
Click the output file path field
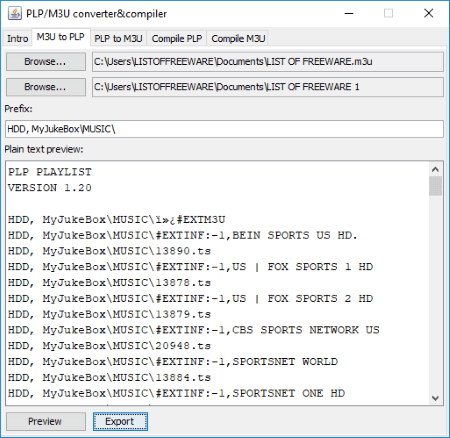268,87
